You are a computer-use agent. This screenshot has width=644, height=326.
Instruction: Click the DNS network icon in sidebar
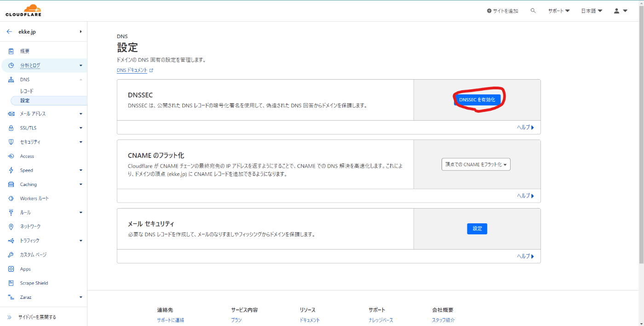pyautogui.click(x=11, y=80)
